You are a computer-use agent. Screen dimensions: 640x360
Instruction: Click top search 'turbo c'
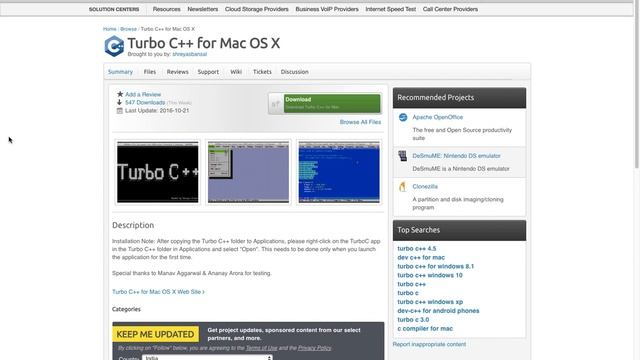tap(408, 293)
